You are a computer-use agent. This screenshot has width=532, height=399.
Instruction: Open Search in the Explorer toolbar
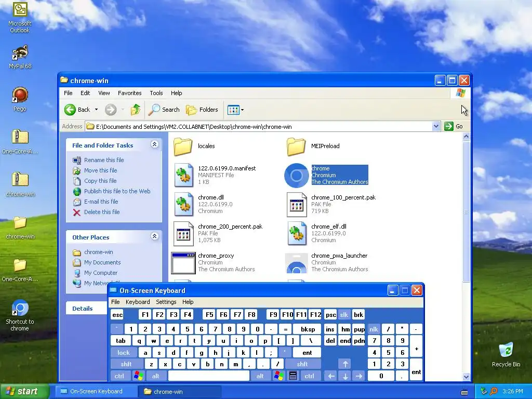click(x=164, y=110)
